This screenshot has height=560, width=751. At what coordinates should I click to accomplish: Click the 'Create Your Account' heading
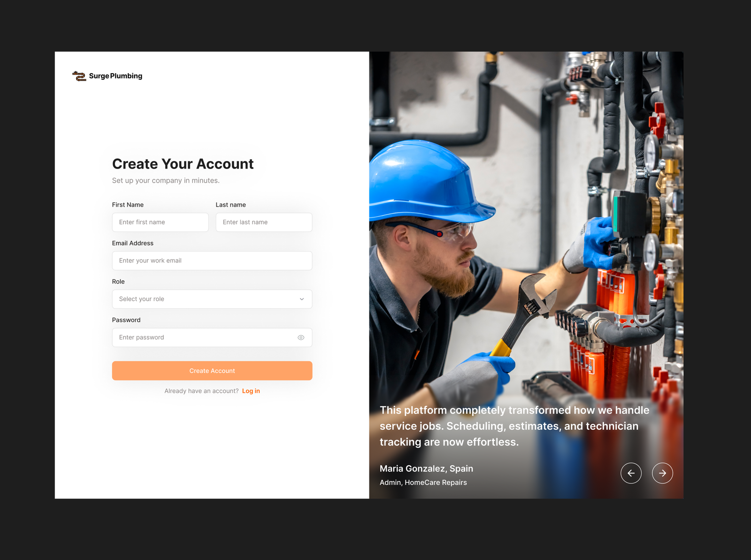pyautogui.click(x=183, y=164)
